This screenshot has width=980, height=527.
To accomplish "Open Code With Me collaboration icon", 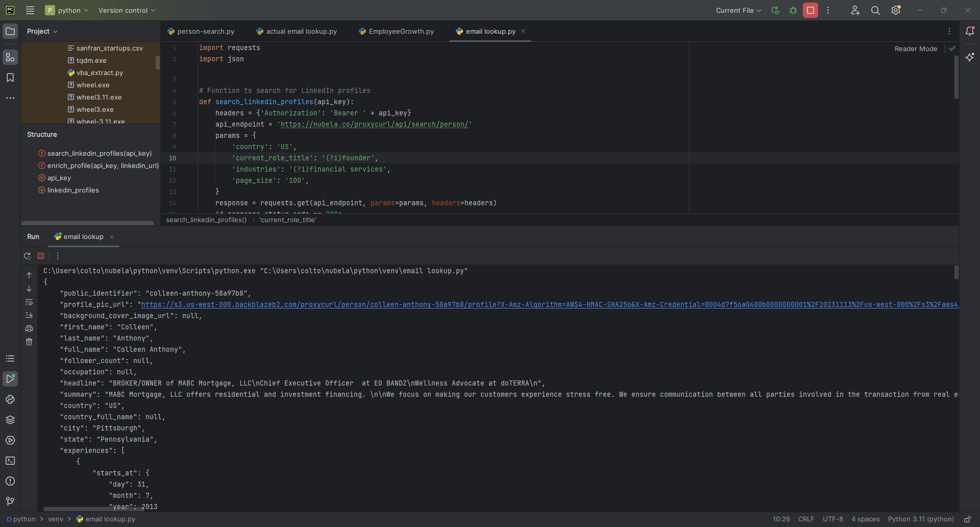I will [x=855, y=10].
